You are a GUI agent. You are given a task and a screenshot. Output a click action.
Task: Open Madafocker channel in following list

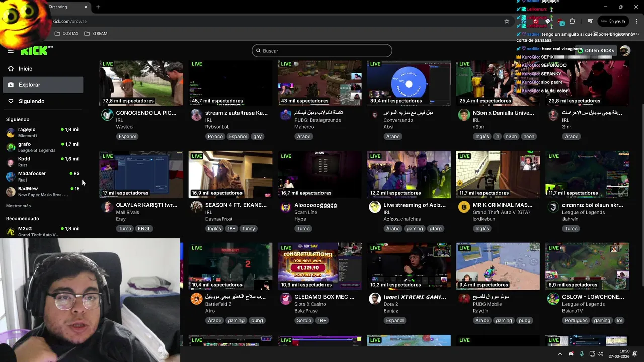coord(43,176)
